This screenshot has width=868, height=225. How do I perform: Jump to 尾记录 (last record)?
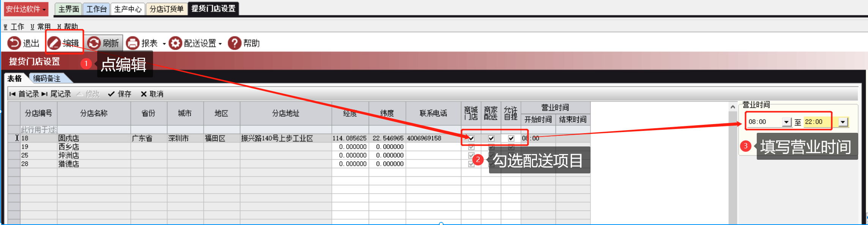[x=56, y=94]
